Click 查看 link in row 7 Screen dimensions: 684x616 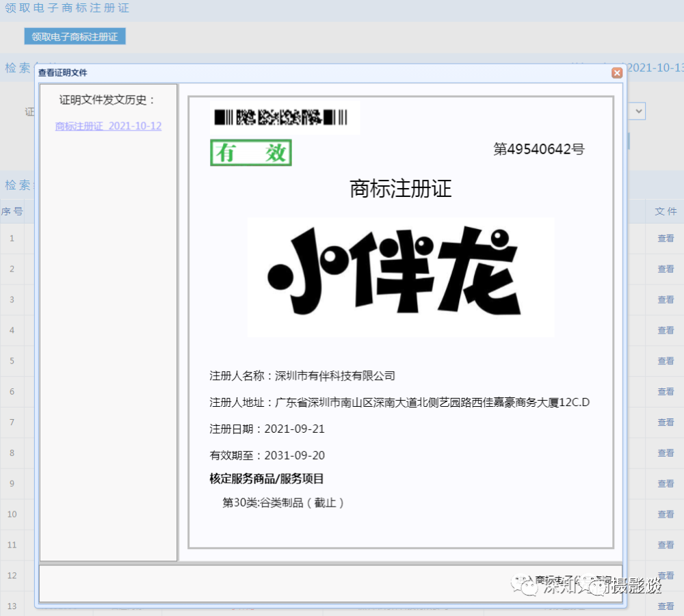(666, 422)
